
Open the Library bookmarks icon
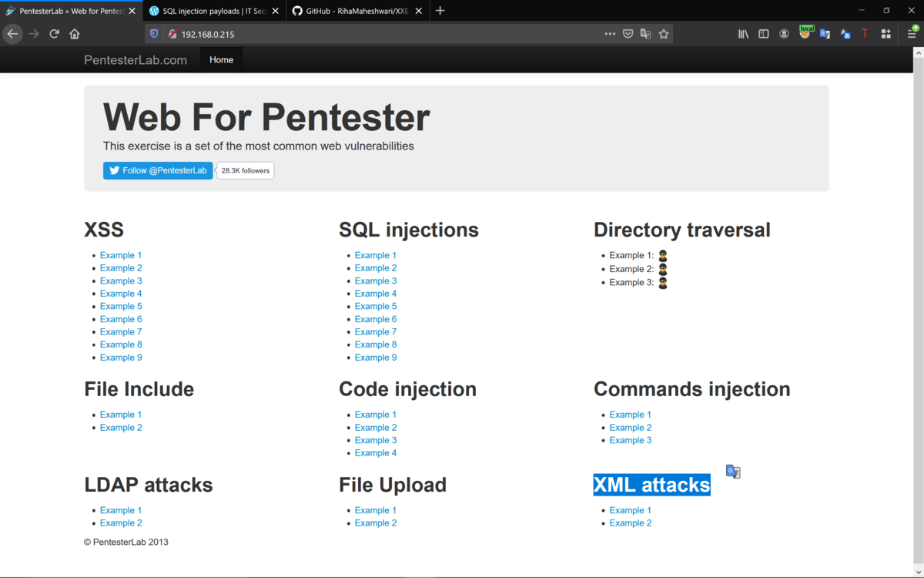[743, 34]
